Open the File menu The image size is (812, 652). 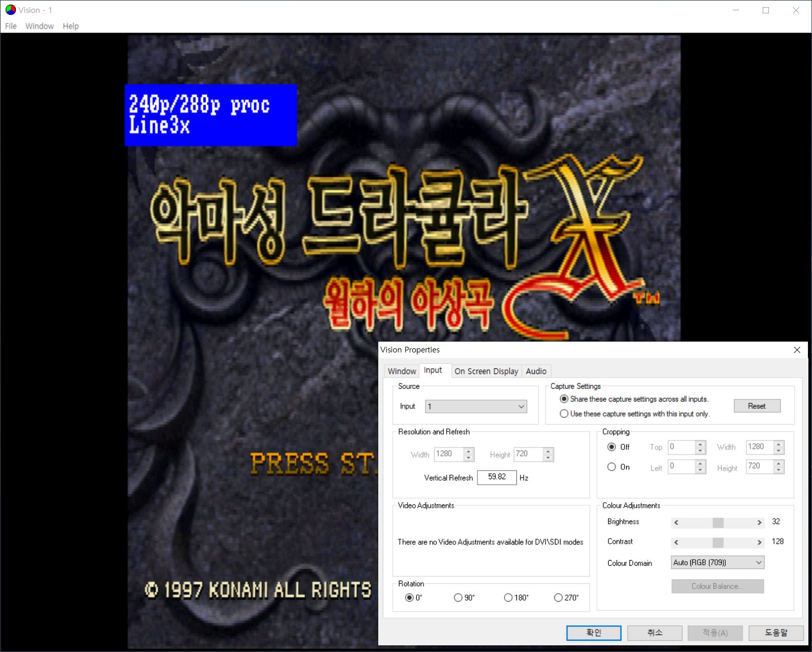click(x=11, y=26)
